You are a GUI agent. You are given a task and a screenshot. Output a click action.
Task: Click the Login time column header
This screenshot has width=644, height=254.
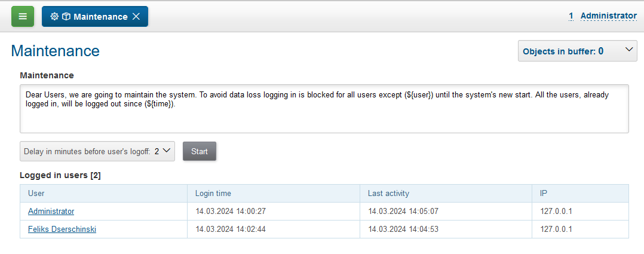click(x=213, y=193)
